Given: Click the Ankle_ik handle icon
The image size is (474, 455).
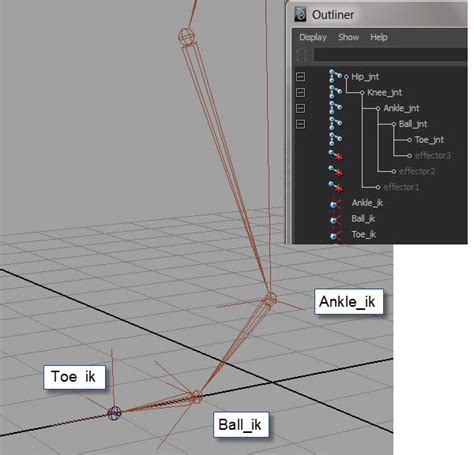Looking at the screenshot, I should pyautogui.click(x=336, y=203).
